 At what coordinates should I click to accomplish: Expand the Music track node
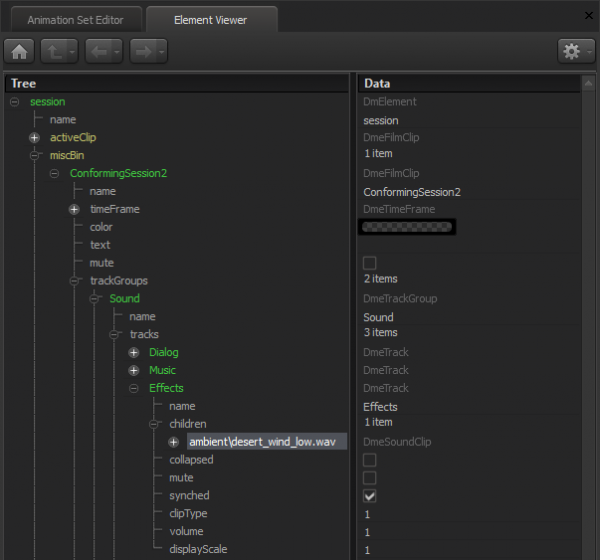(134, 371)
